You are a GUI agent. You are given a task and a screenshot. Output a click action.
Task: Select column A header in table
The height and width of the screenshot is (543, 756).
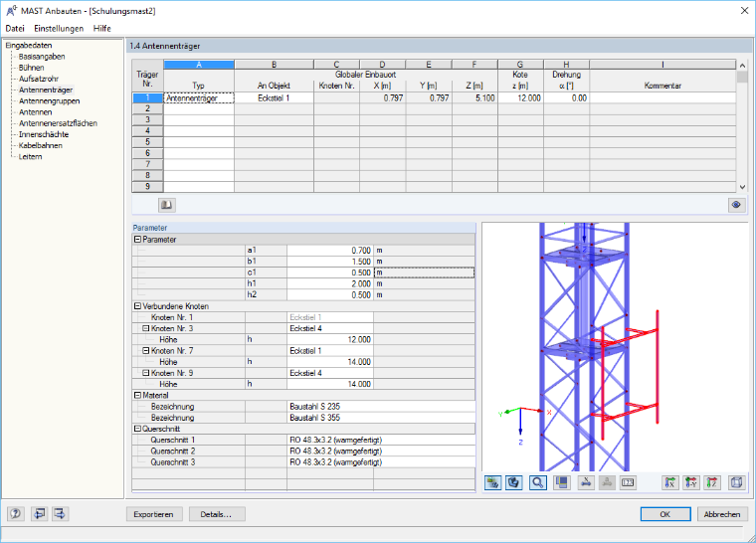tap(199, 65)
